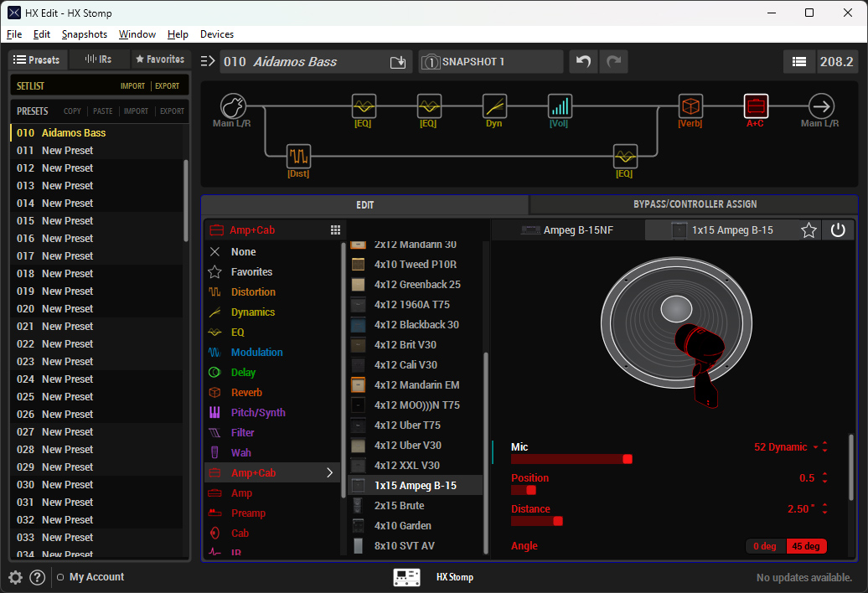Click the presets COPY button
The image size is (868, 593).
tap(72, 111)
